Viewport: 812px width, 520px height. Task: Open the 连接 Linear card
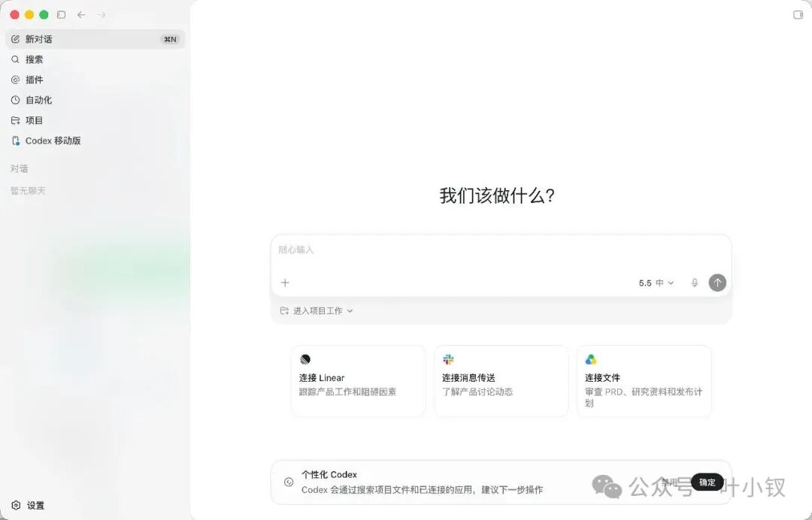click(x=359, y=381)
